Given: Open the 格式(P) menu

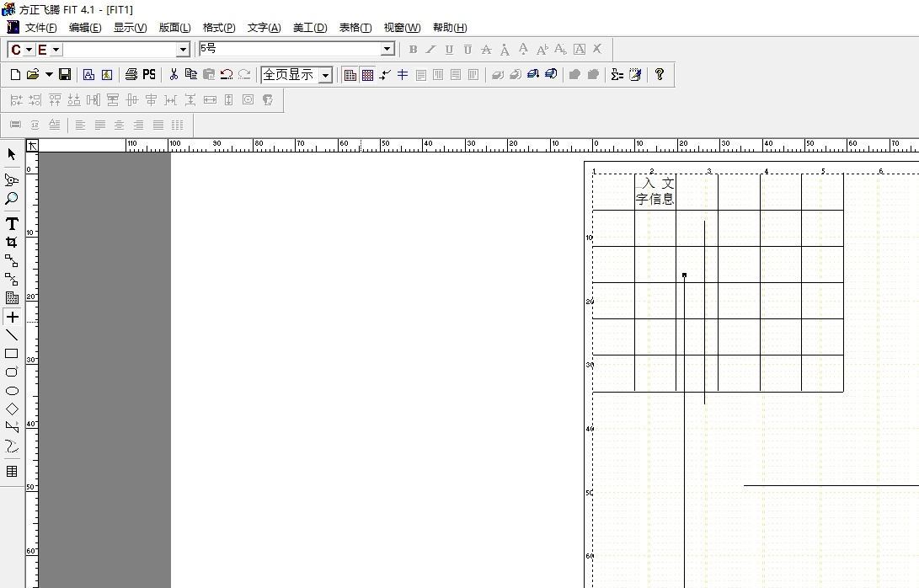Looking at the screenshot, I should (x=219, y=28).
